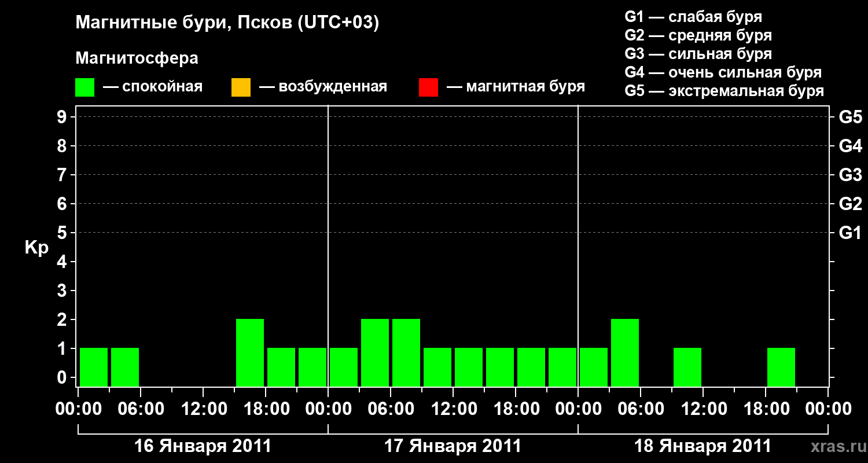Click the 'G5' tick label on right axis
This screenshot has height=463, width=868.
point(850,117)
